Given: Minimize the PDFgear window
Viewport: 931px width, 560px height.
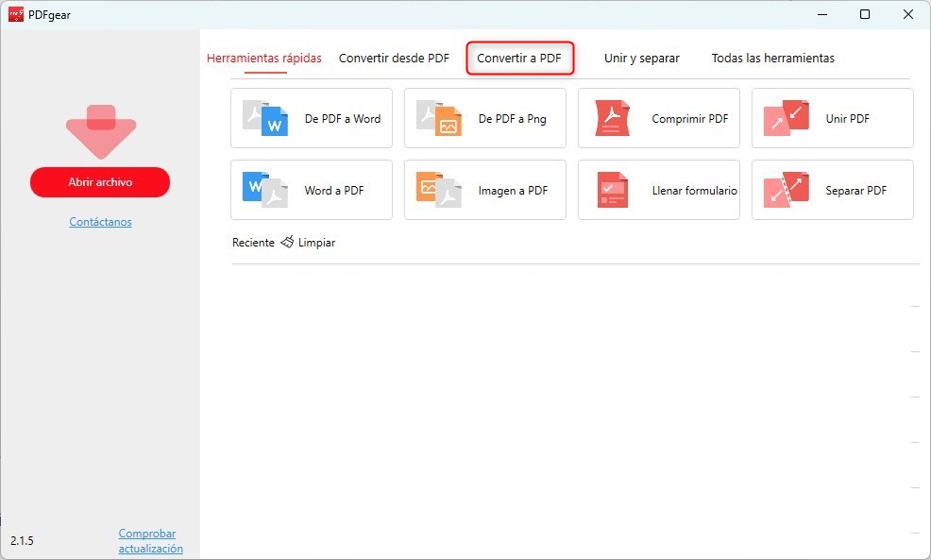Looking at the screenshot, I should coord(822,14).
